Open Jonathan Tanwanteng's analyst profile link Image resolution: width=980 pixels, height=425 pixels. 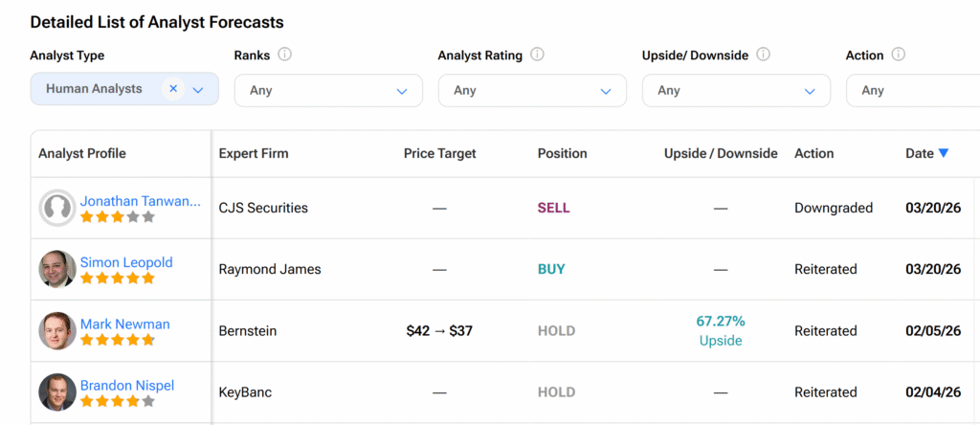coord(141,201)
